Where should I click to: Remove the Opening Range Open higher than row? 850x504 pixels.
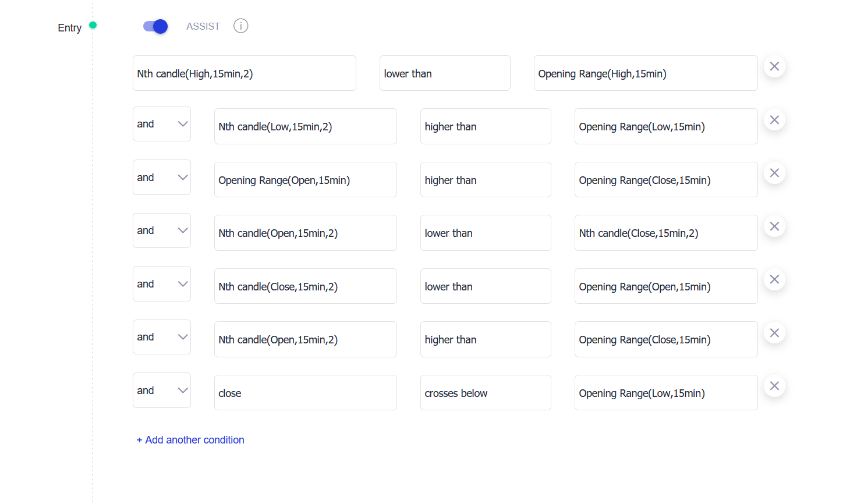774,173
